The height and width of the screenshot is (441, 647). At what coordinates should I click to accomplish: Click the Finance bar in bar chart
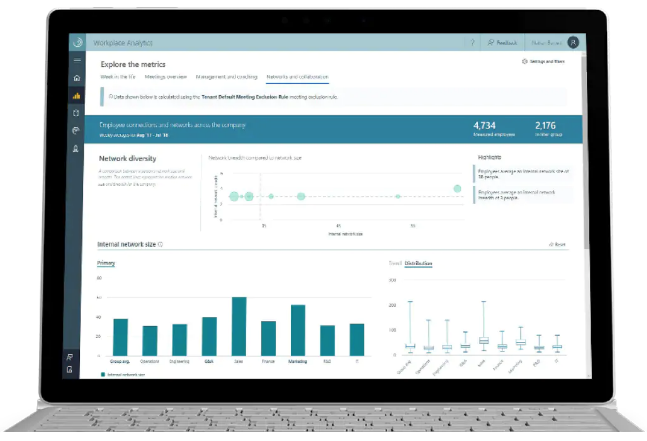point(268,338)
